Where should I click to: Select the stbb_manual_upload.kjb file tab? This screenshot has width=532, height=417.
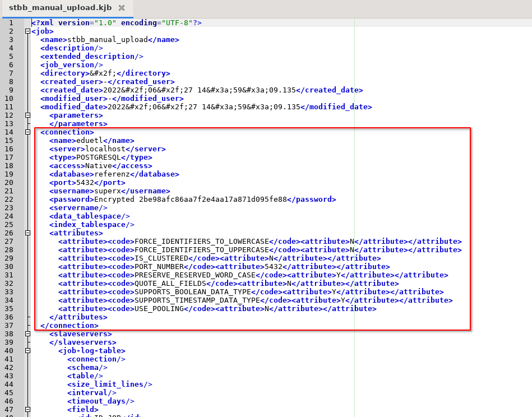[x=62, y=8]
